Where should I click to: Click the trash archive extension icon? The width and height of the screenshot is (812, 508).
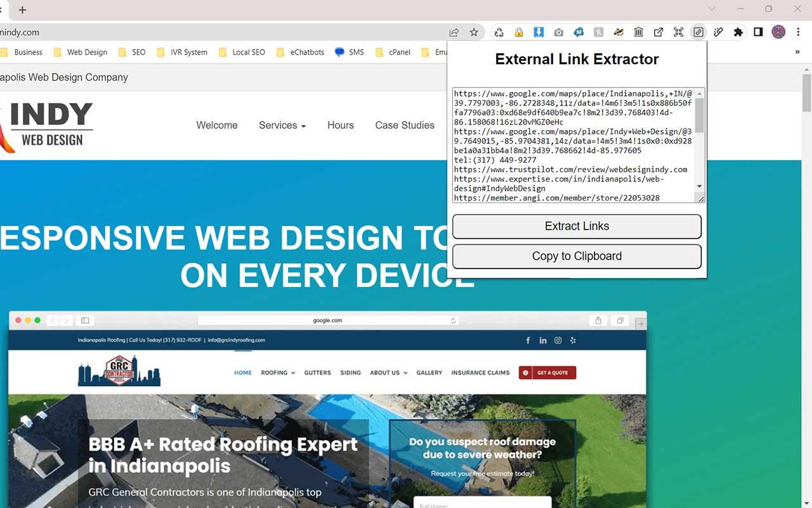638,32
